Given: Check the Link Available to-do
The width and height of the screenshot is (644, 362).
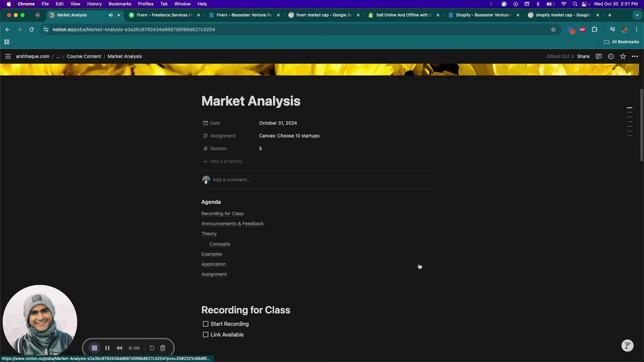Looking at the screenshot, I should [205, 334].
